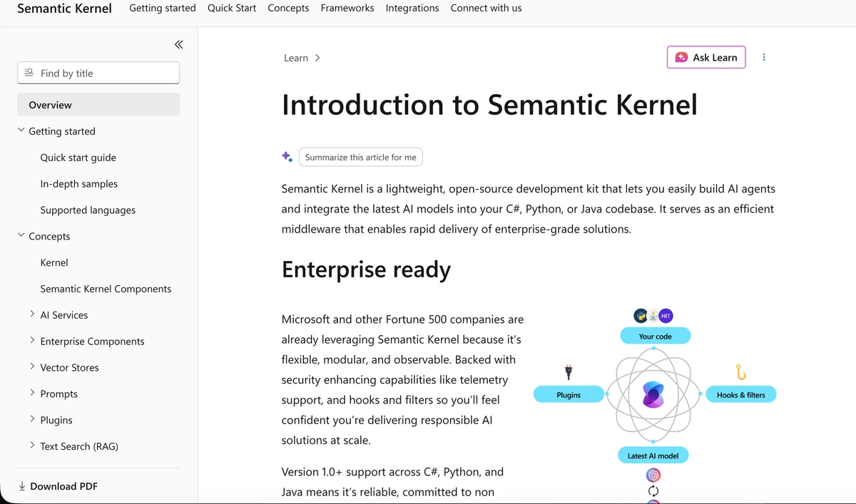Click the Ask Learn button
856x504 pixels.
[706, 57]
